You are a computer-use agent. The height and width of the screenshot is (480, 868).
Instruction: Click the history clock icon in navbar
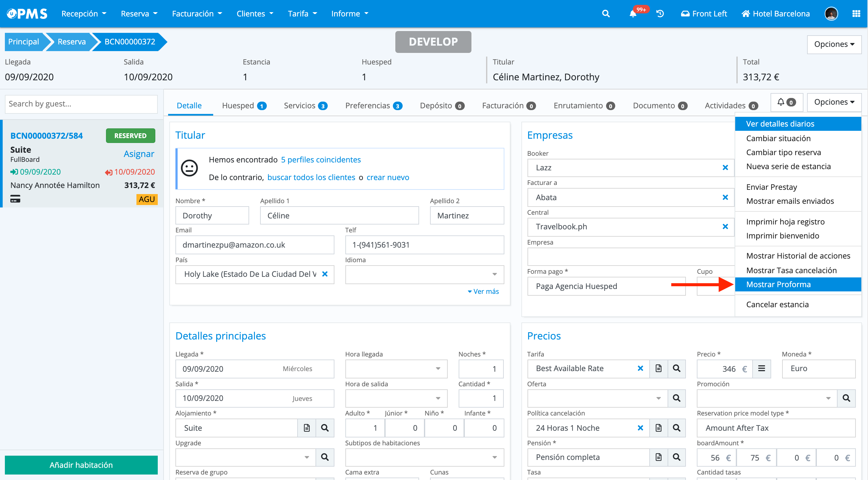[660, 14]
